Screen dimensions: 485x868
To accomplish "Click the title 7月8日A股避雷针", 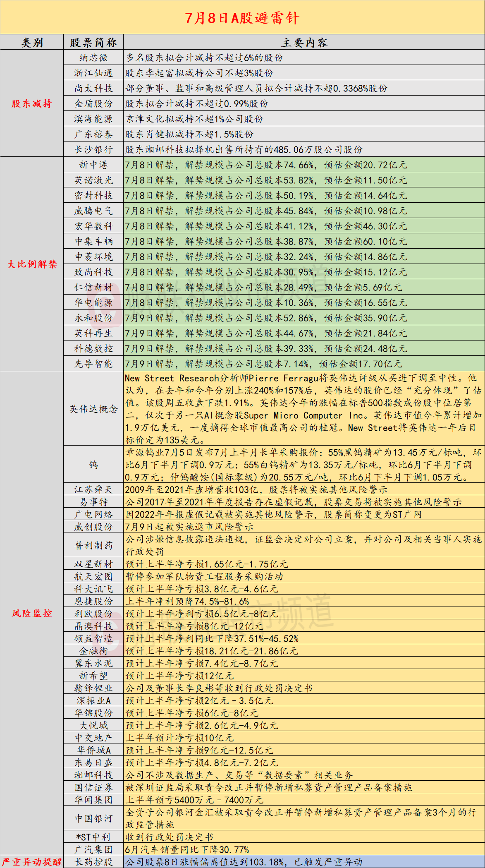I will click(242, 17).
